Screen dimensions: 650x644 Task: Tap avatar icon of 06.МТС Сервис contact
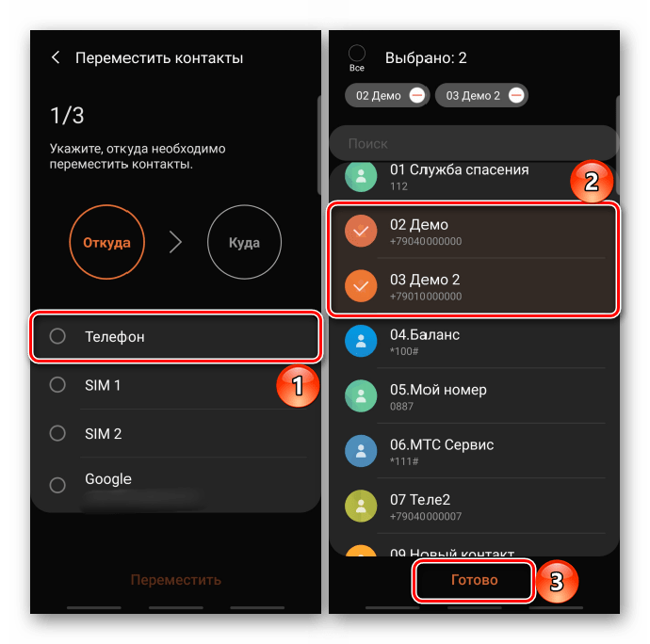[x=361, y=451]
